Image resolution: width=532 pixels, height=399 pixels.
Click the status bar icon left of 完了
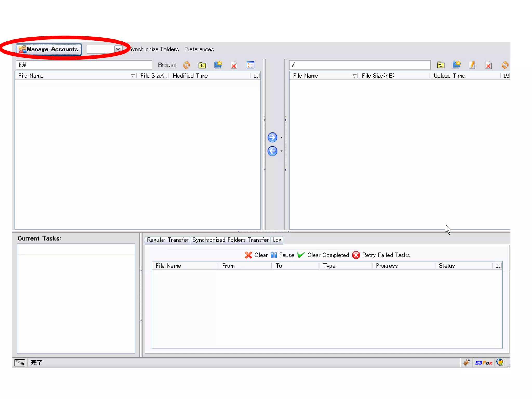click(20, 363)
